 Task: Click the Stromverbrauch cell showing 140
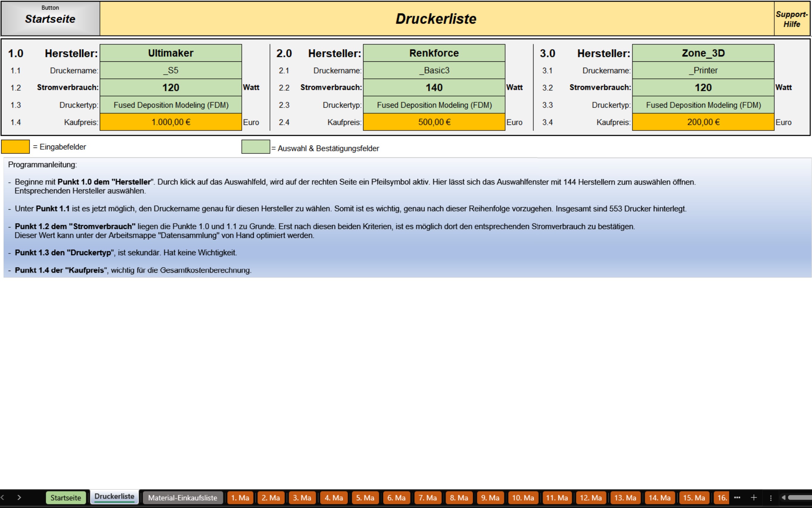coord(434,87)
